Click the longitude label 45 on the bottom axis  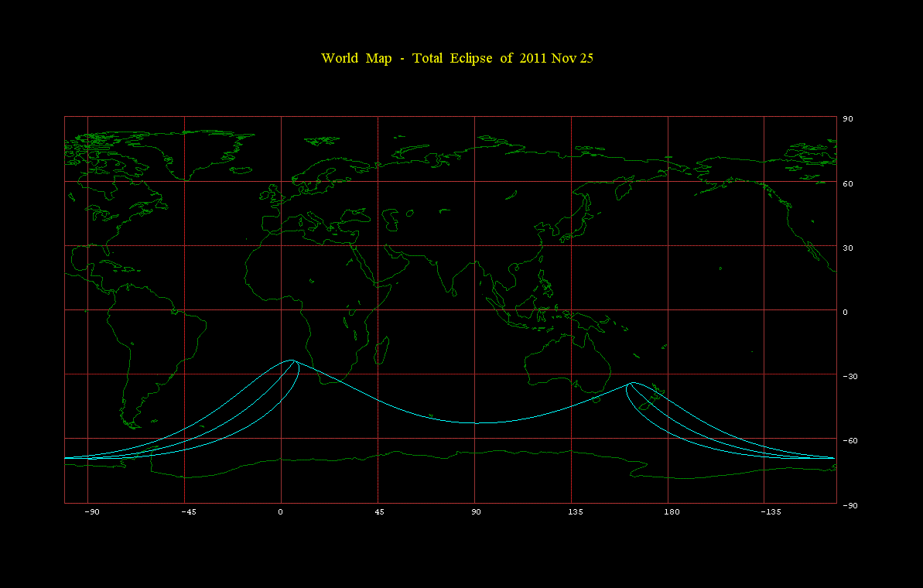[379, 512]
